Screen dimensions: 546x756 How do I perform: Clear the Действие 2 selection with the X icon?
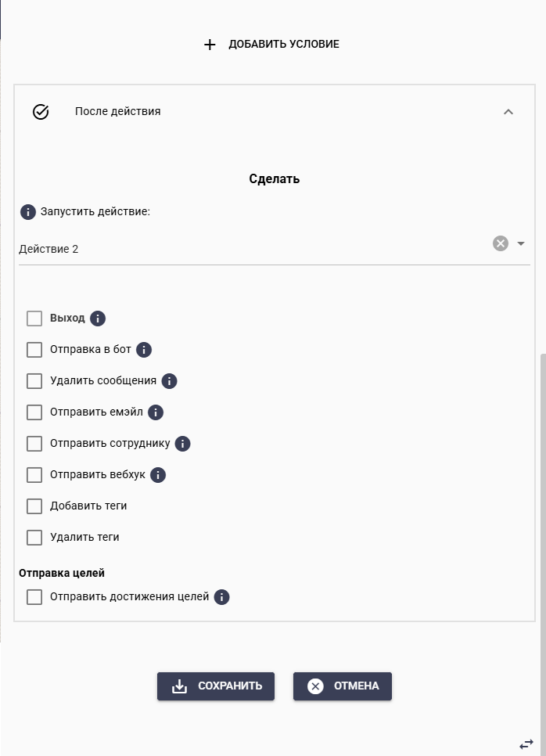pos(501,243)
